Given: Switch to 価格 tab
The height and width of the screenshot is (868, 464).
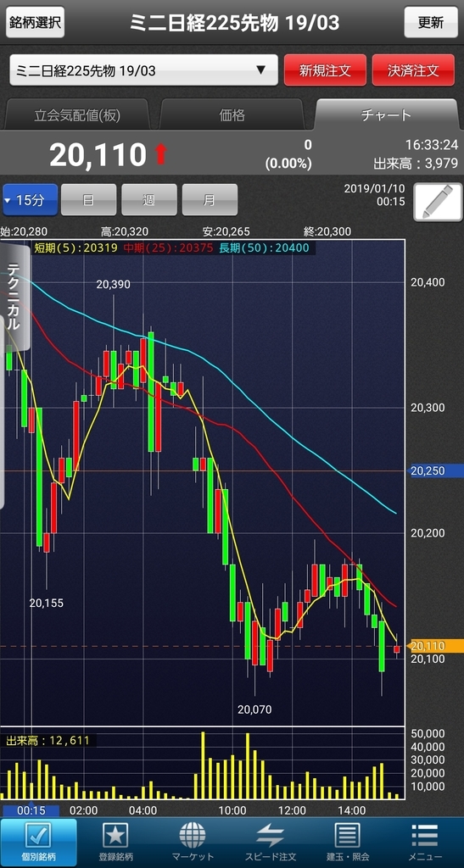Looking at the screenshot, I should pyautogui.click(x=232, y=115).
